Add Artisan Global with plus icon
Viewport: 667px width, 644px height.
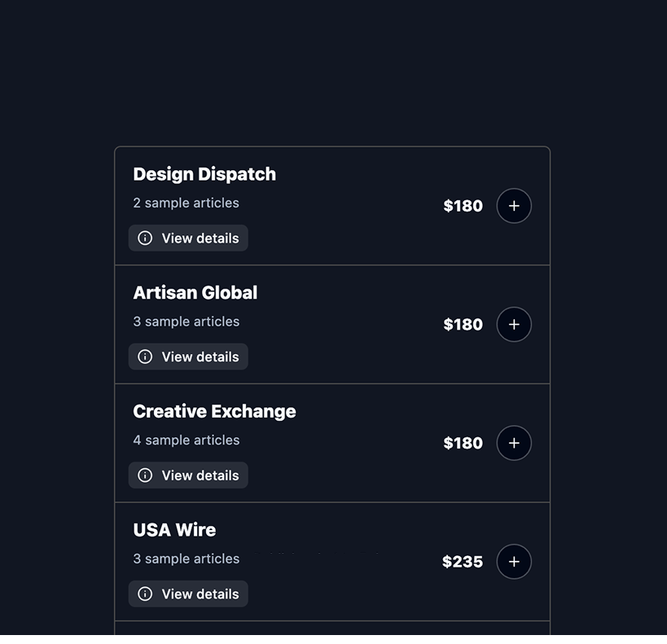(x=514, y=325)
